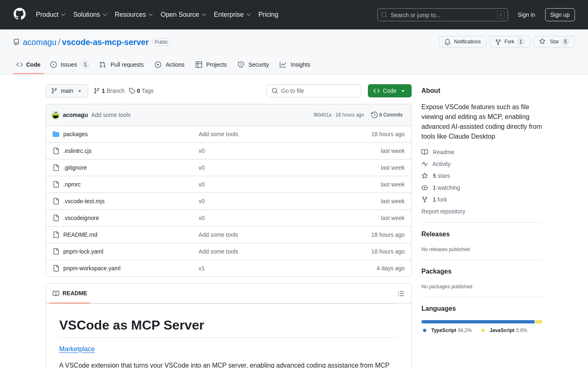
Task: Switch to the Issues tab
Action: [x=69, y=65]
